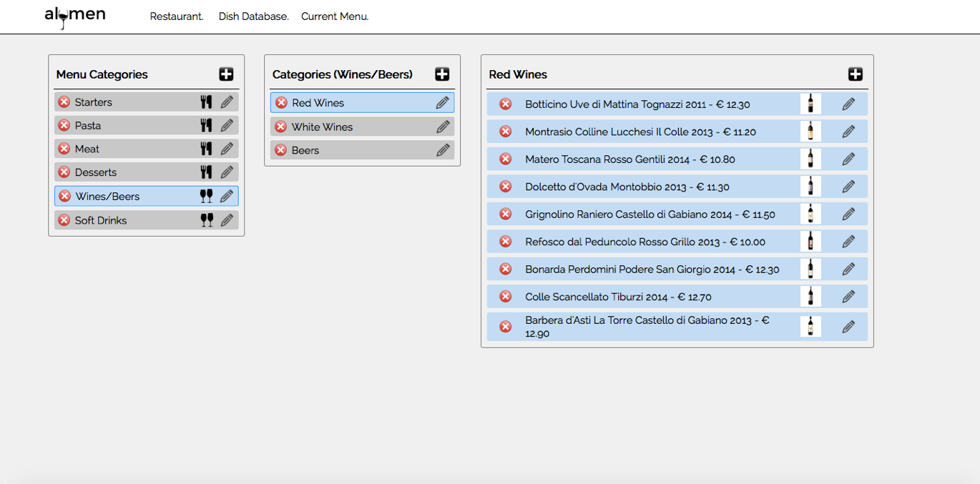This screenshot has height=484, width=980.
Task: Edit the White Wines subcategory
Action: pyautogui.click(x=443, y=127)
